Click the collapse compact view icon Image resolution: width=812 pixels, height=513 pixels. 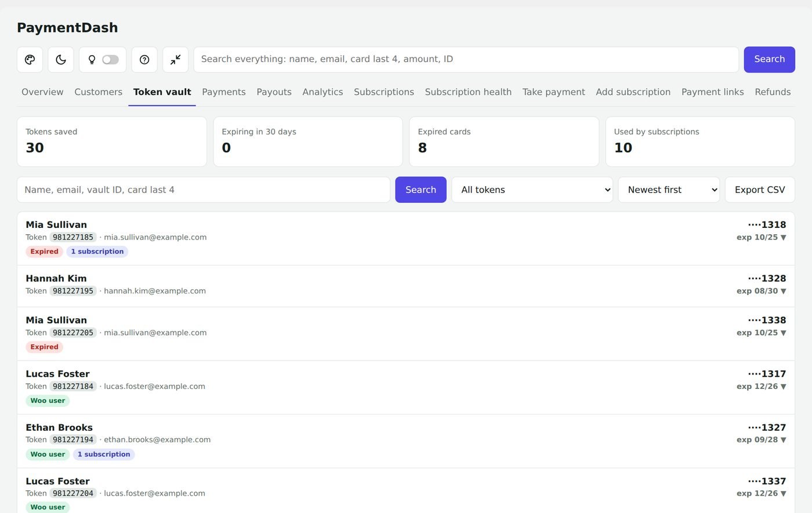click(x=175, y=60)
